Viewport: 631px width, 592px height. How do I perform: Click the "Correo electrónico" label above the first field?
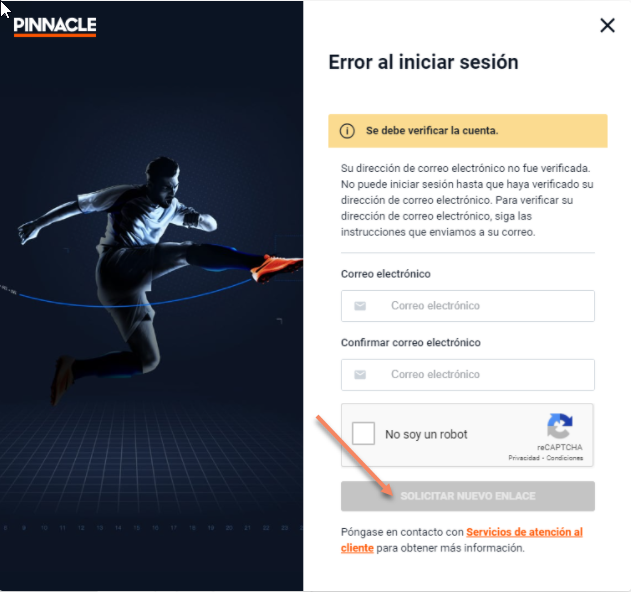[x=386, y=274]
